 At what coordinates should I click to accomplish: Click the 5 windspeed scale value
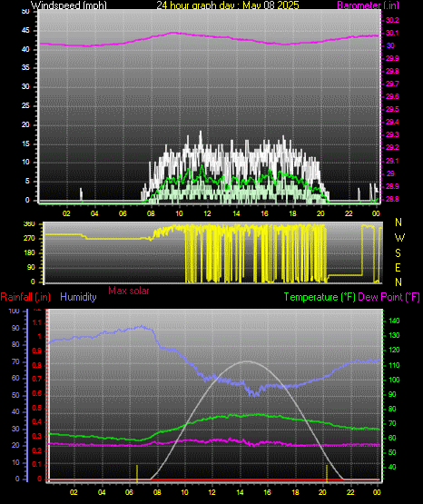point(27,182)
